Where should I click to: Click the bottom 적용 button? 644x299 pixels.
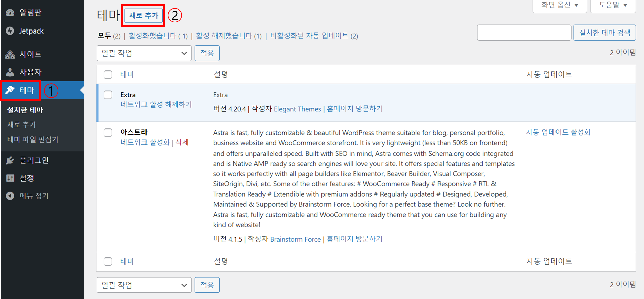coord(207,285)
